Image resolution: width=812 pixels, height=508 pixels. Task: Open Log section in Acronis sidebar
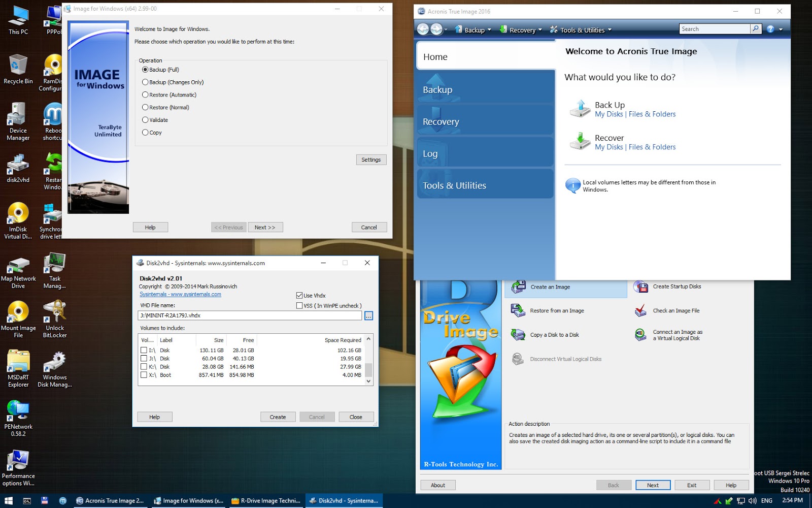(x=486, y=151)
